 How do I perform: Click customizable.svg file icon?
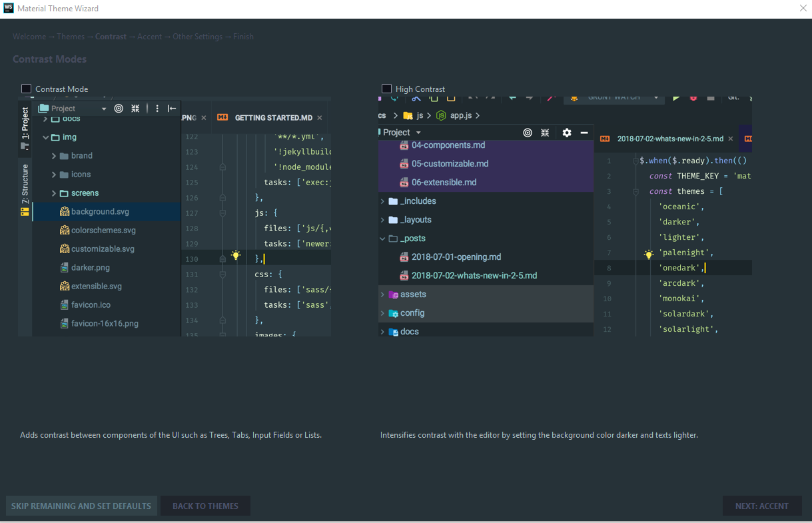tap(65, 249)
